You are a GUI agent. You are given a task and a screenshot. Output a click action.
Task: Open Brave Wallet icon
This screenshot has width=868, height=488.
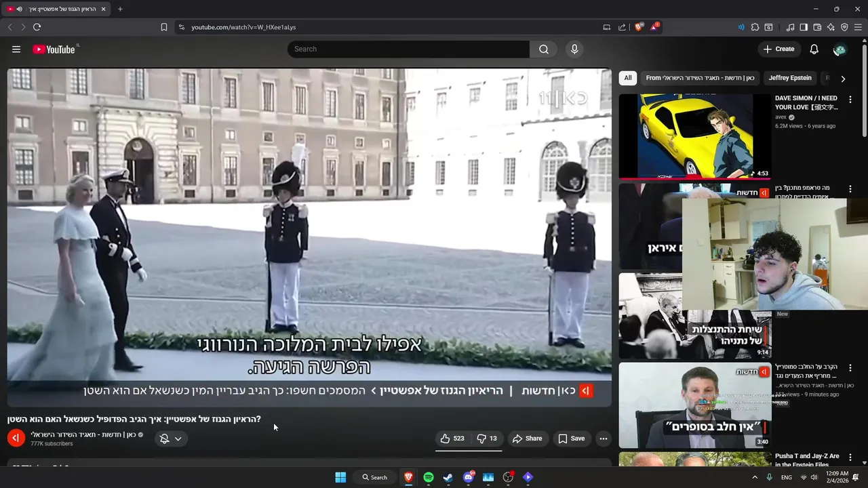tap(817, 27)
